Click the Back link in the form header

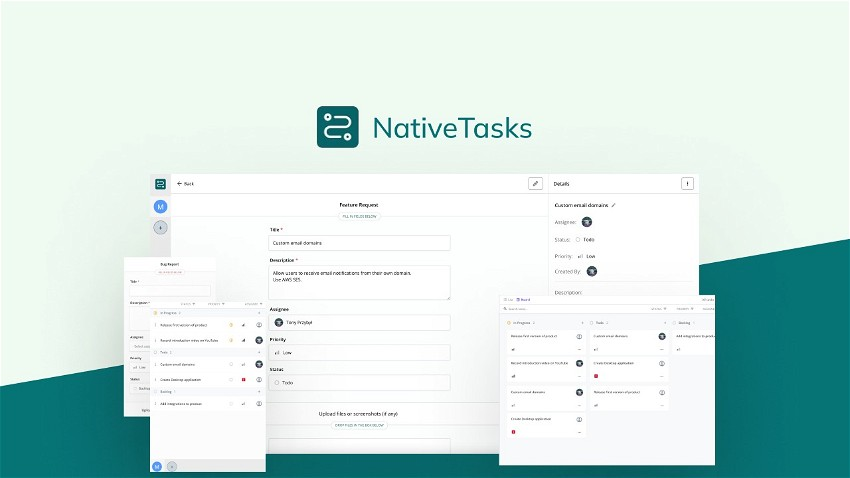[x=188, y=184]
